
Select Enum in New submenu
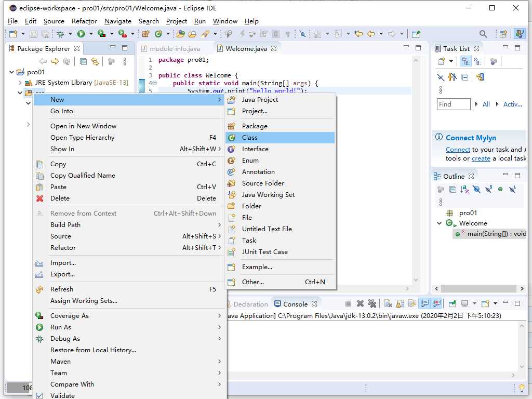tap(280, 161)
